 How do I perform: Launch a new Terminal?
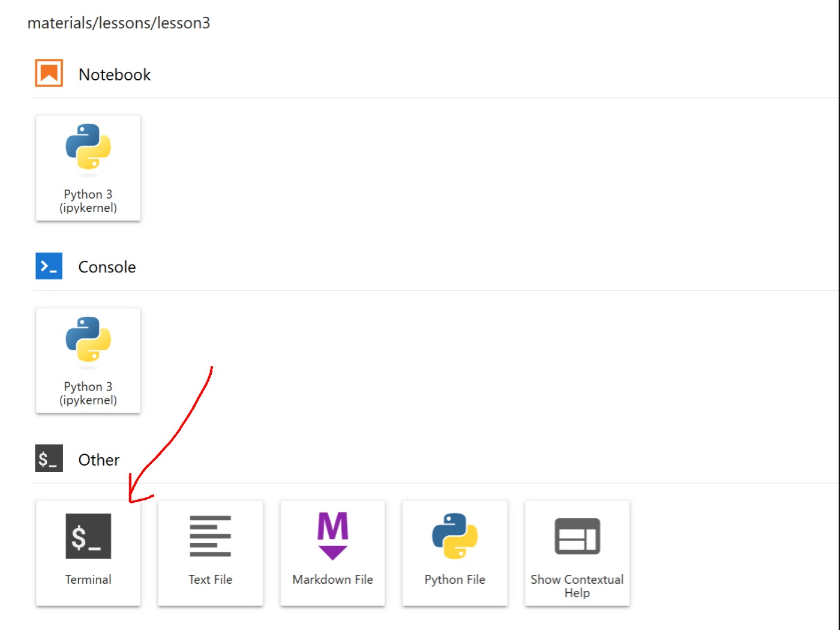(x=88, y=553)
